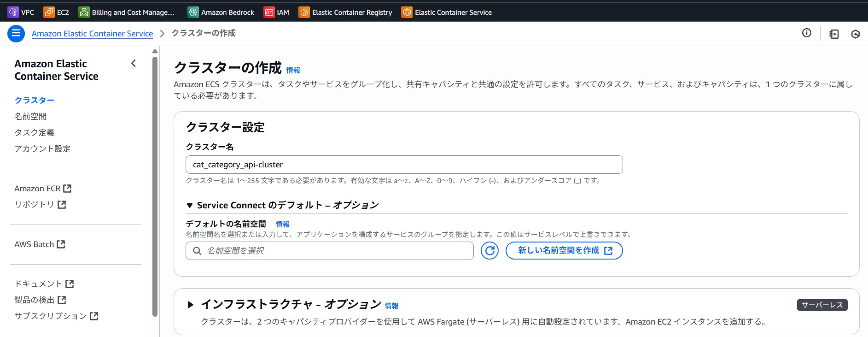Toggle the hamburger navigation menu button

pyautogui.click(x=16, y=33)
